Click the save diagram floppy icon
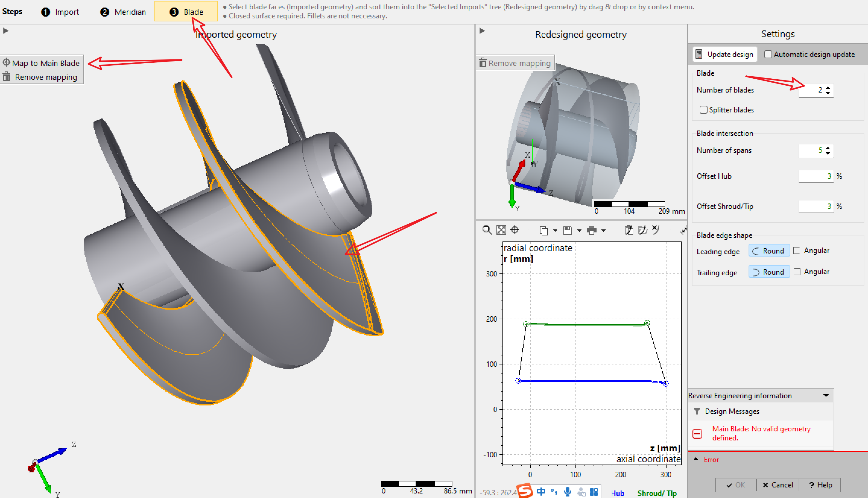 click(567, 231)
